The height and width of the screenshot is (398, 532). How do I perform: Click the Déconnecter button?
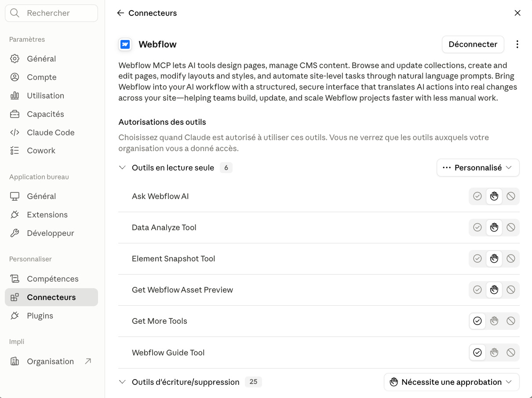473,44
